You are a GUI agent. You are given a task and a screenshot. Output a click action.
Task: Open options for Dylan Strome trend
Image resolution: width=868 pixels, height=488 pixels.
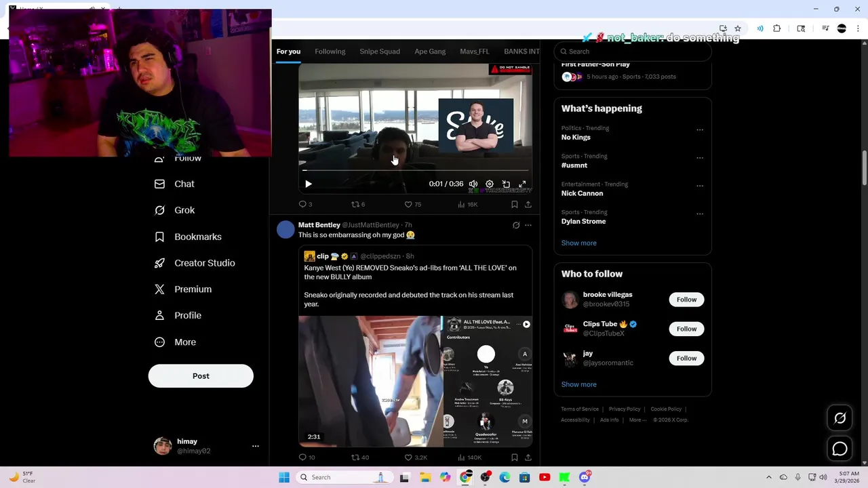[700, 213]
